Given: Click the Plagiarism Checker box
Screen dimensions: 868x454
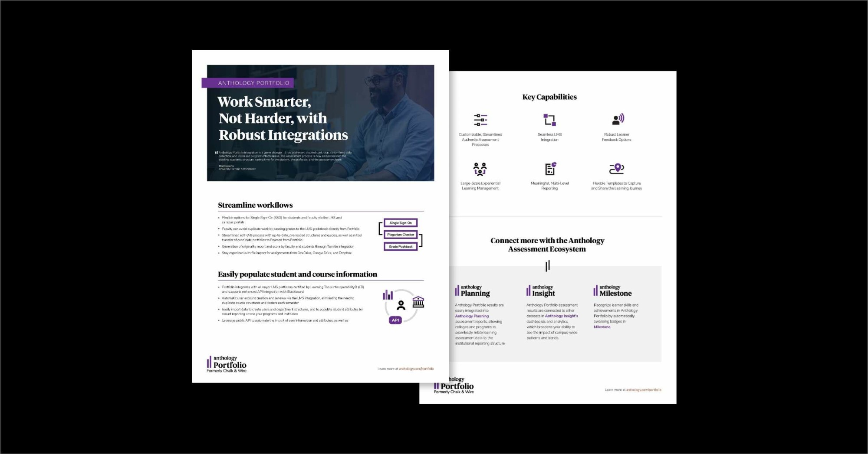Looking at the screenshot, I should 401,235.
